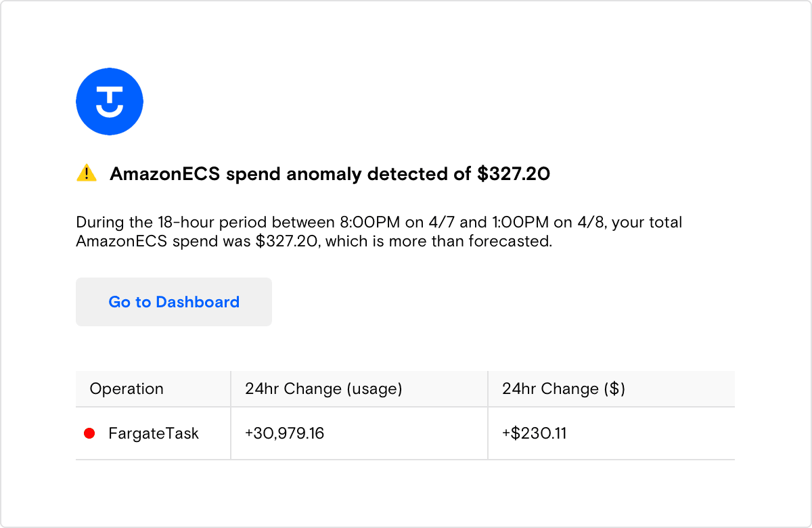The image size is (812, 528).
Task: Select the 24hr Change (usage) column header
Action: tap(323, 389)
